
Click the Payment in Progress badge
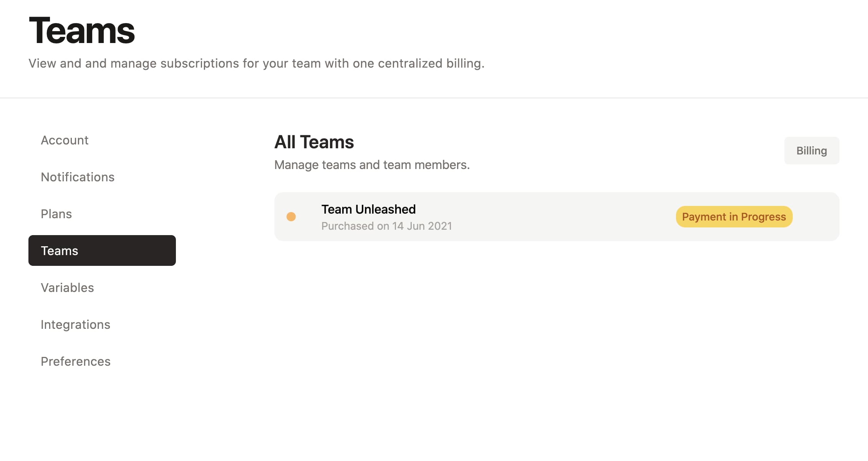click(734, 217)
